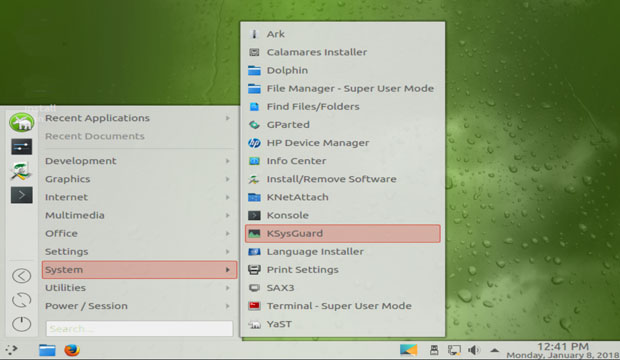
Task: Click the clock showing 12:41 PM
Action: coord(563,347)
